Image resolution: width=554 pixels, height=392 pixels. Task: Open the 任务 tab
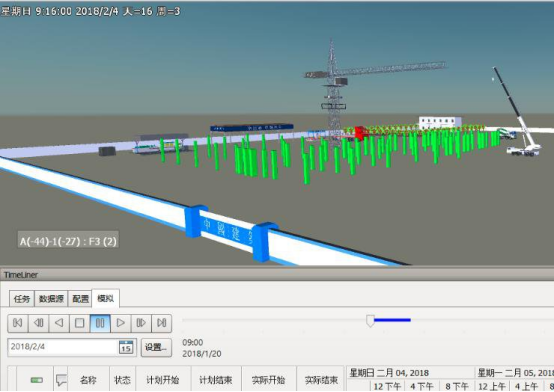[x=22, y=299]
